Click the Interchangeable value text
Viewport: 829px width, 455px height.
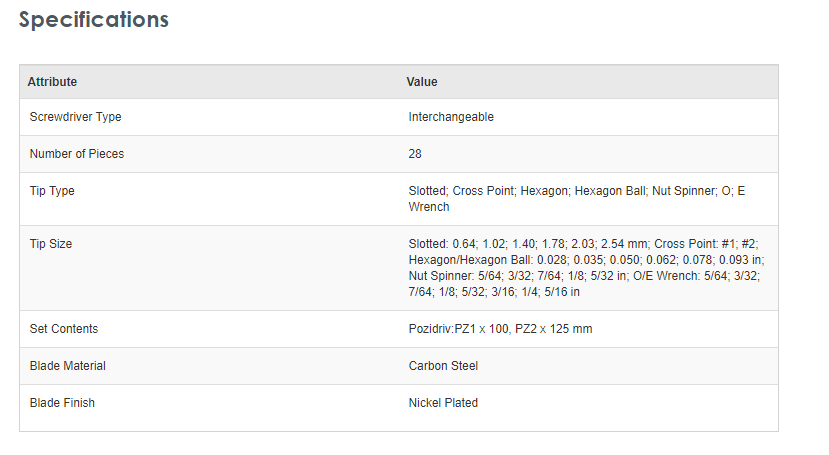(x=451, y=117)
